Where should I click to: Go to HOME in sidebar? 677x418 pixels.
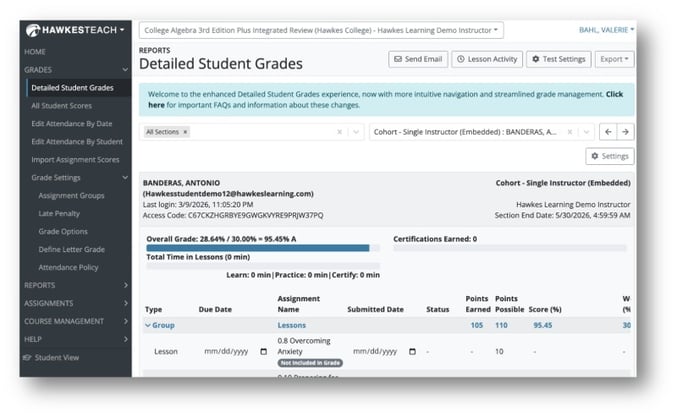click(x=35, y=52)
